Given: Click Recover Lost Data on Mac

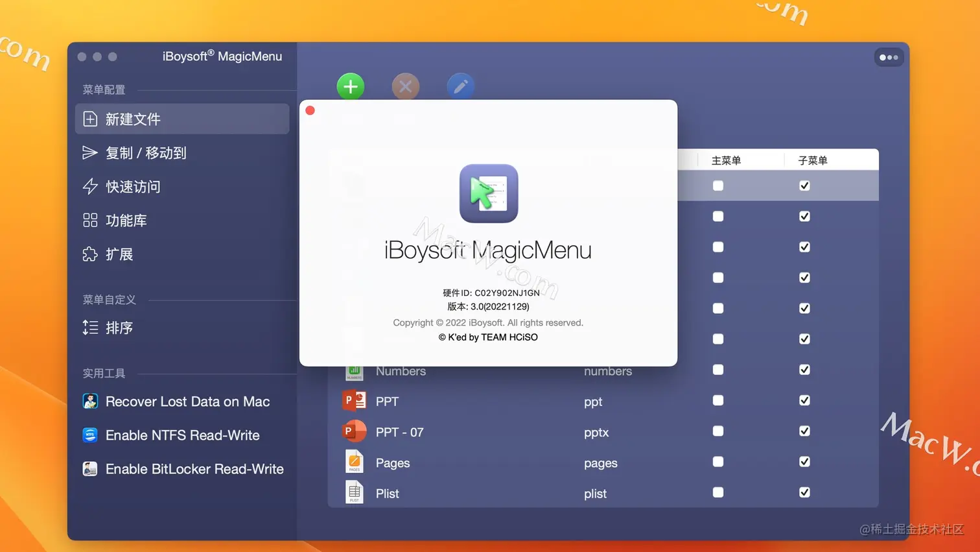Looking at the screenshot, I should [187, 402].
